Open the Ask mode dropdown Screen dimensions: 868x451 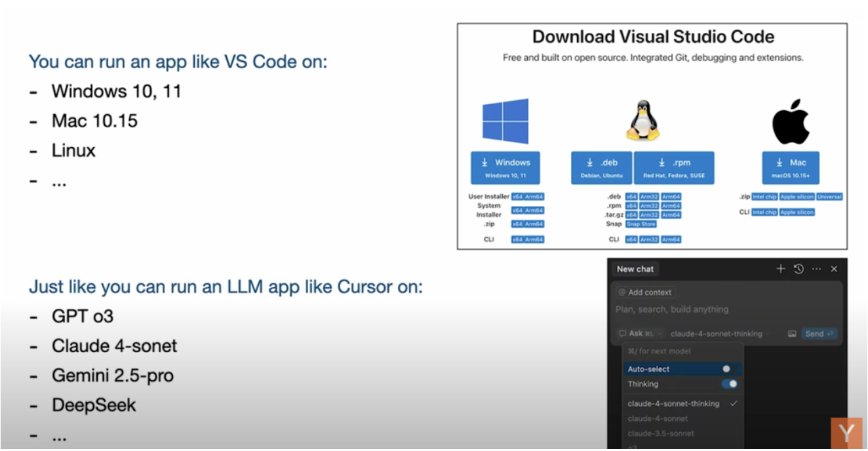tap(640, 334)
